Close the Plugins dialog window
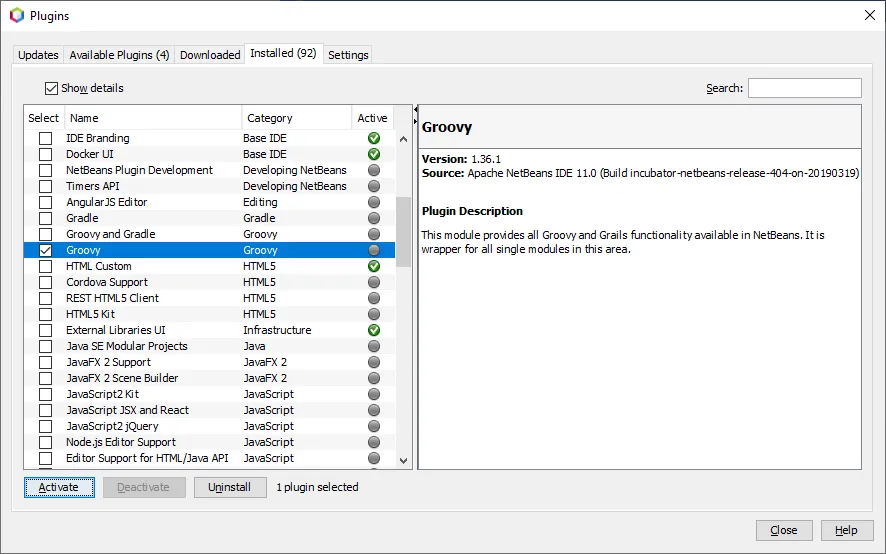 (x=870, y=15)
